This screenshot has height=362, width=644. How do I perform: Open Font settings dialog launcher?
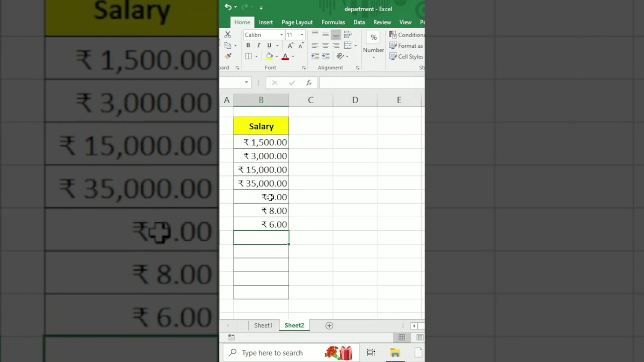304,68
